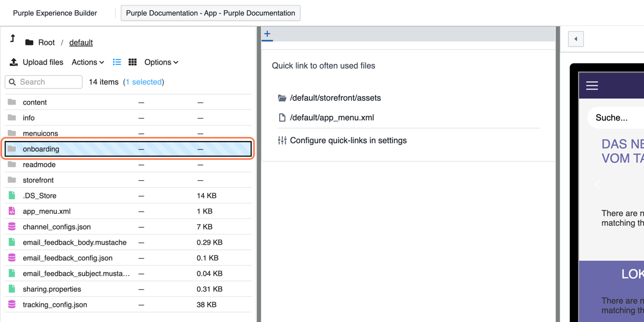Select the onboarding folder icon
The image size is (644, 322).
click(12, 149)
